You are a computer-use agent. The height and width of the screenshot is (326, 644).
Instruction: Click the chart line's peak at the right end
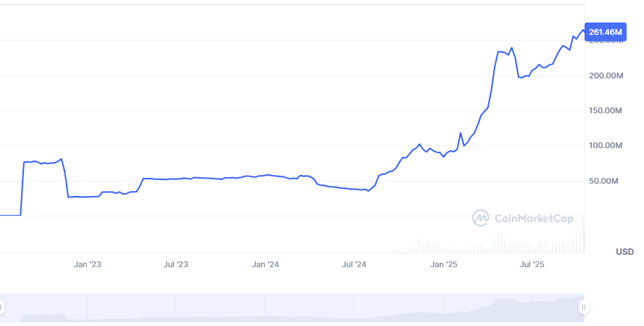tap(582, 30)
